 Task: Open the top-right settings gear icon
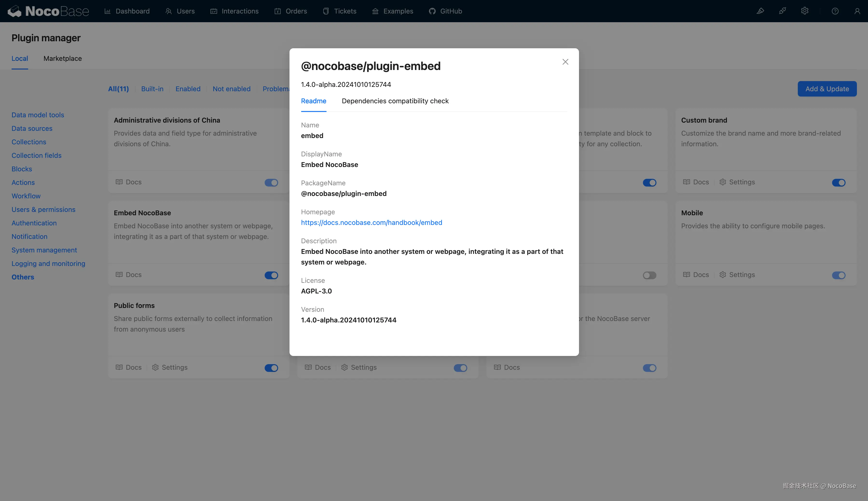804,11
